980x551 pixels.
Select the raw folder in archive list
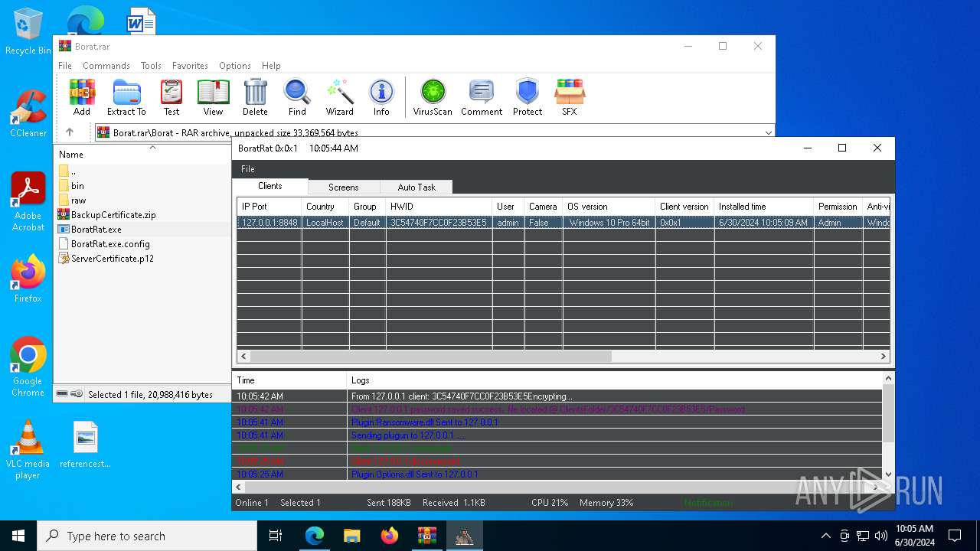pyautogui.click(x=78, y=201)
